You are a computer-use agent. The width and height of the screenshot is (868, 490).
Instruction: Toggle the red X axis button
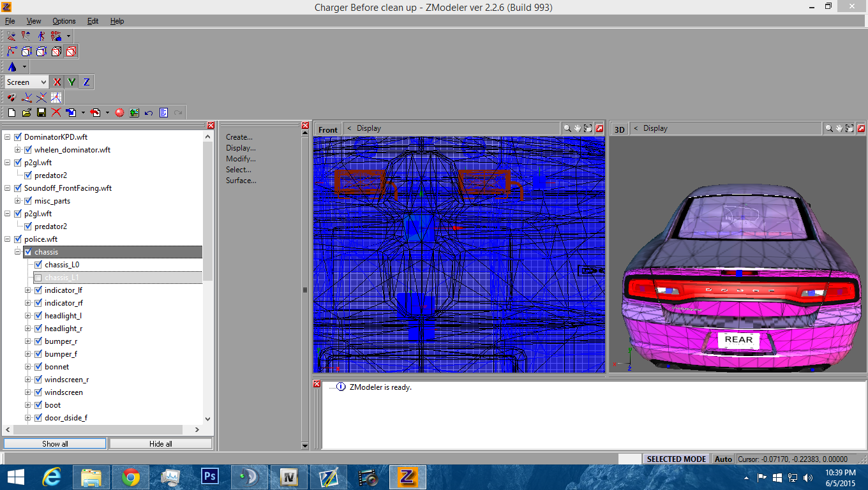click(57, 82)
